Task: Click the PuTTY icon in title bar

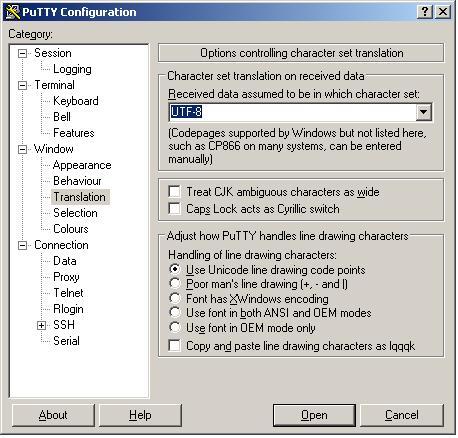Action: (x=13, y=12)
